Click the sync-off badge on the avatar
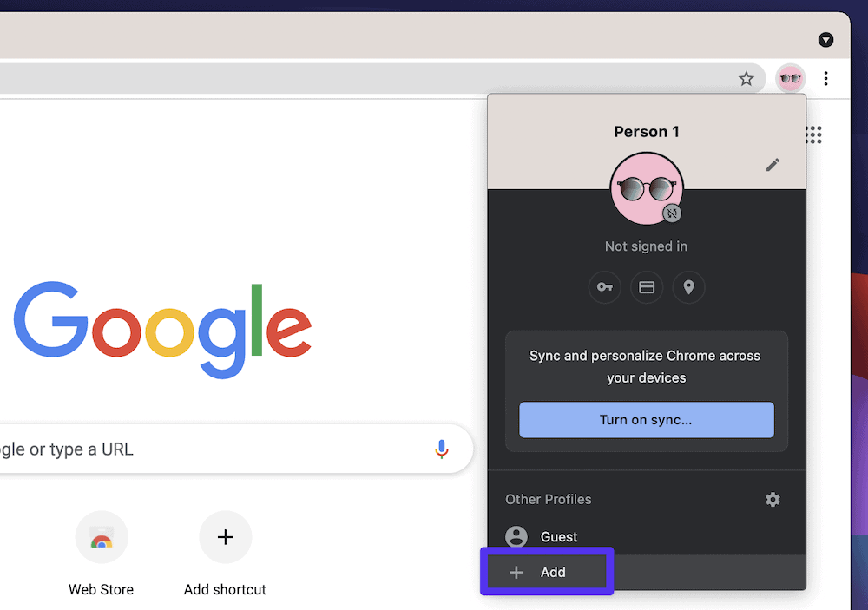Viewport: 868px width, 610px height. [672, 213]
